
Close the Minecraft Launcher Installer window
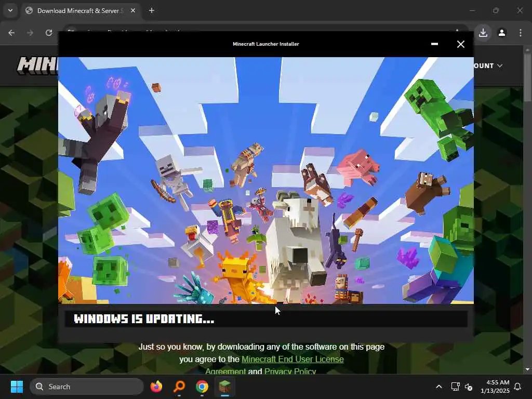pos(460,44)
